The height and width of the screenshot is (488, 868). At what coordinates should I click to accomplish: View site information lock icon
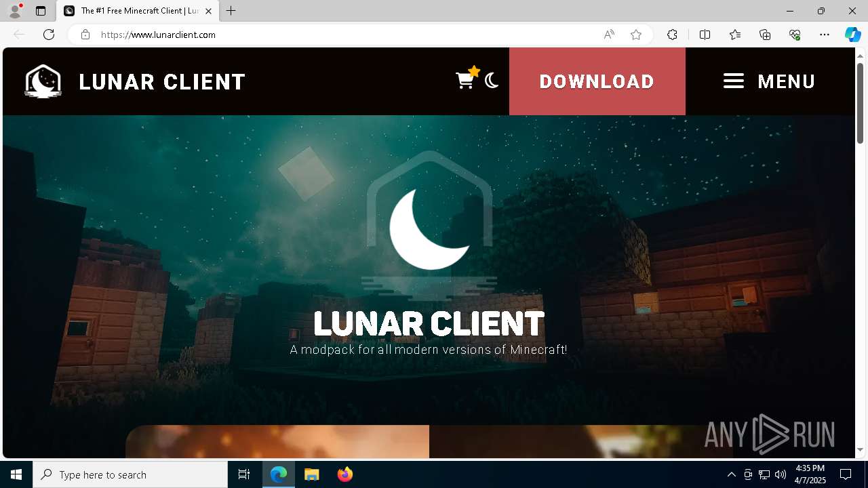click(85, 35)
